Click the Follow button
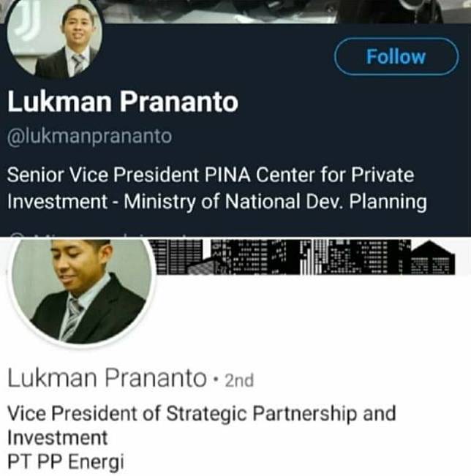Viewport: 471px width, 476px height. (396, 56)
